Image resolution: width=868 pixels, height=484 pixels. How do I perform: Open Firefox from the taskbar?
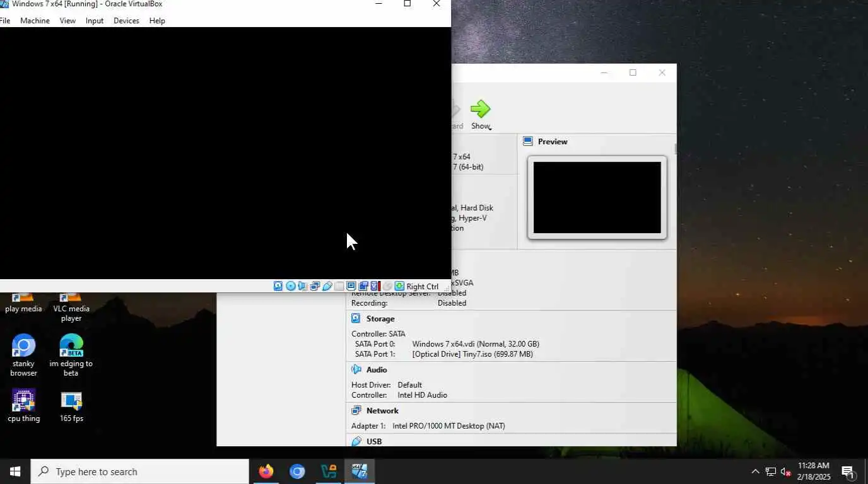(x=266, y=471)
